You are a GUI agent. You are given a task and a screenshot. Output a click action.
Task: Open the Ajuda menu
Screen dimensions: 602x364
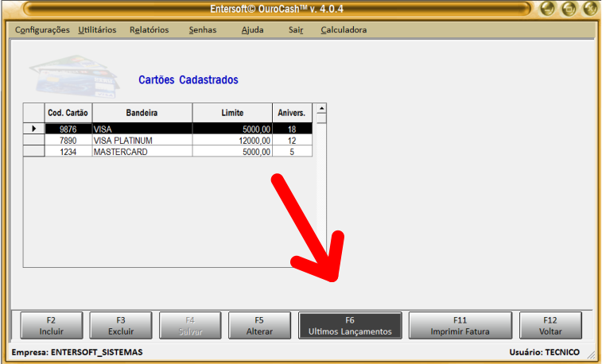click(x=253, y=29)
